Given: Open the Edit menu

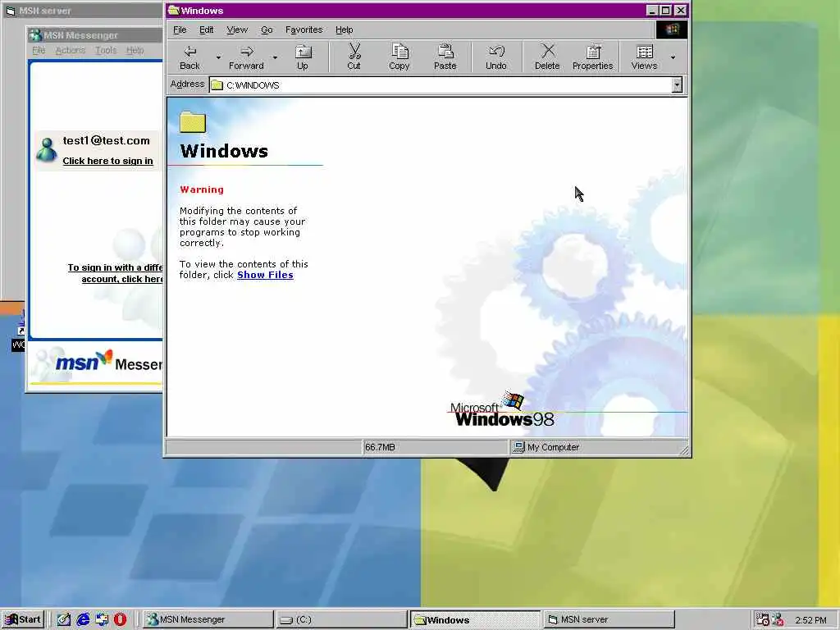Looking at the screenshot, I should click(x=206, y=30).
